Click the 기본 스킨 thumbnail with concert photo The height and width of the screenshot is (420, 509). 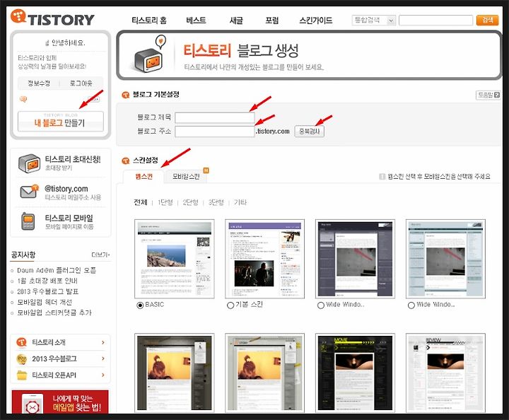click(265, 259)
